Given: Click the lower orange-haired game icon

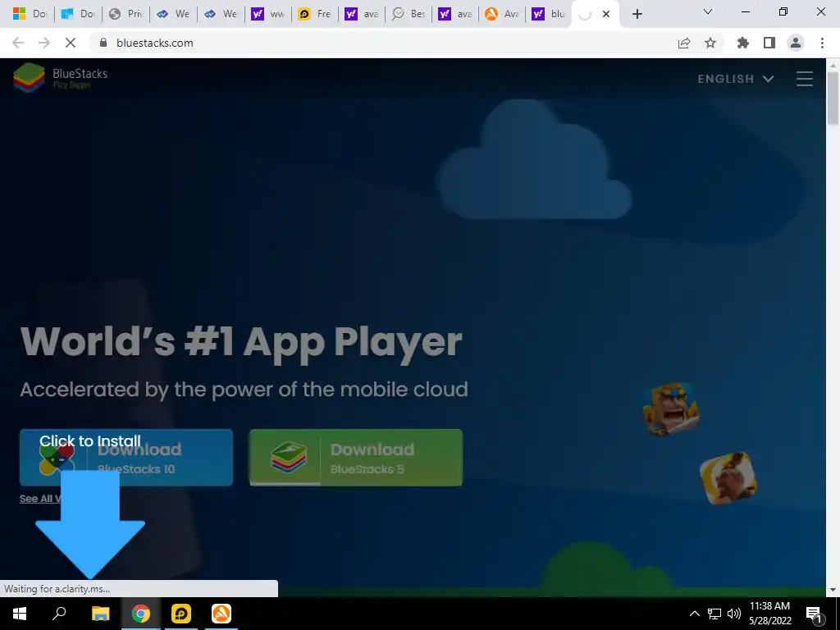Looking at the screenshot, I should (x=728, y=478).
